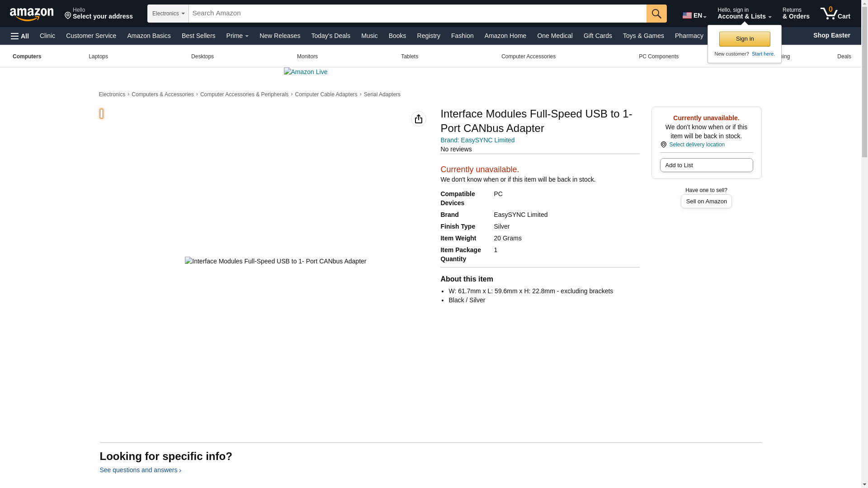Click the Amazon Live banner image

(x=306, y=72)
